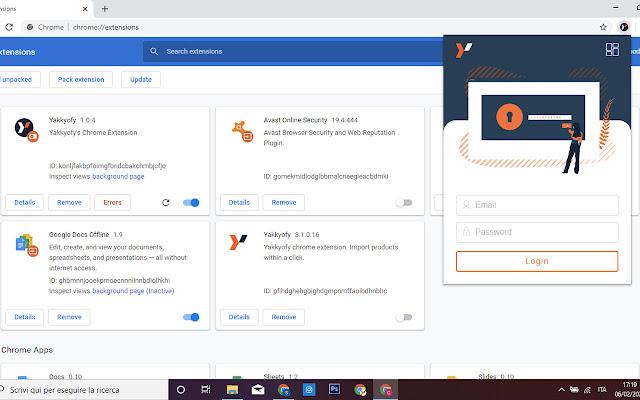Bookmark this page with the star icon
Viewport: 640px width, 400px height.
(x=603, y=27)
